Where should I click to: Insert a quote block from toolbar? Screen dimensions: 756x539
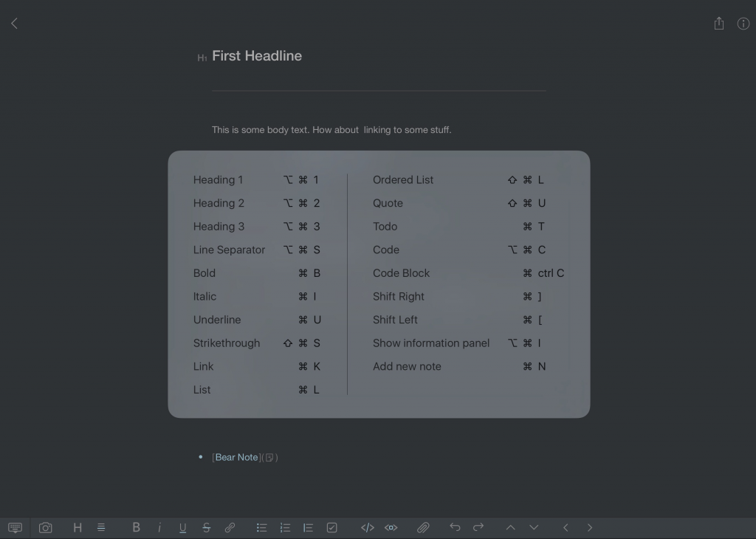pos(308,527)
